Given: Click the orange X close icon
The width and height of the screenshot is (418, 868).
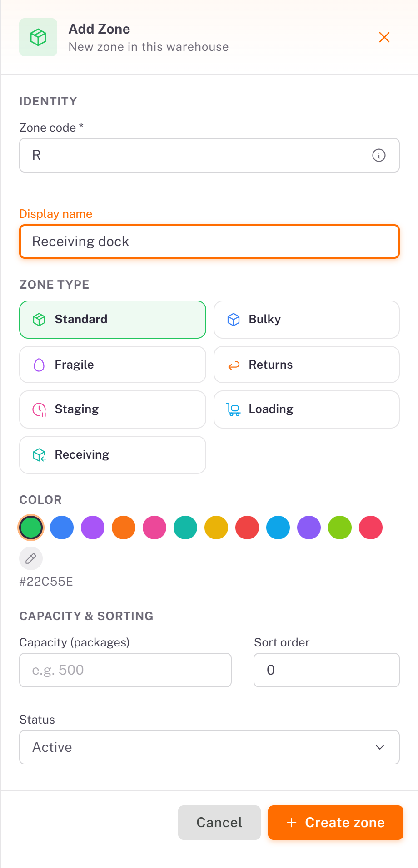Looking at the screenshot, I should coord(384,37).
